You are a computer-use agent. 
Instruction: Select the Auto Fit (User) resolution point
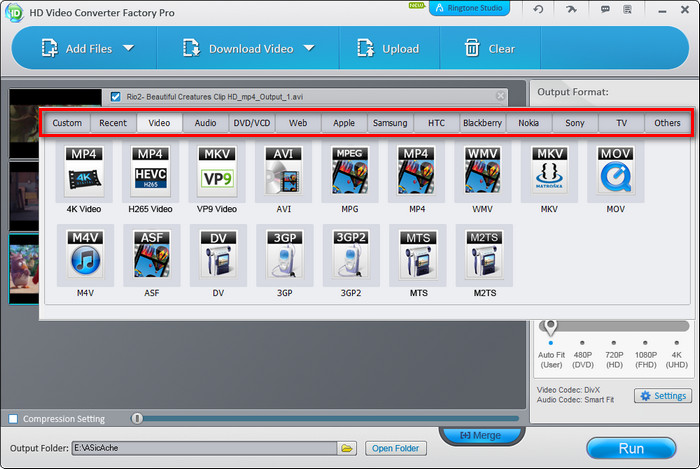[551, 343]
